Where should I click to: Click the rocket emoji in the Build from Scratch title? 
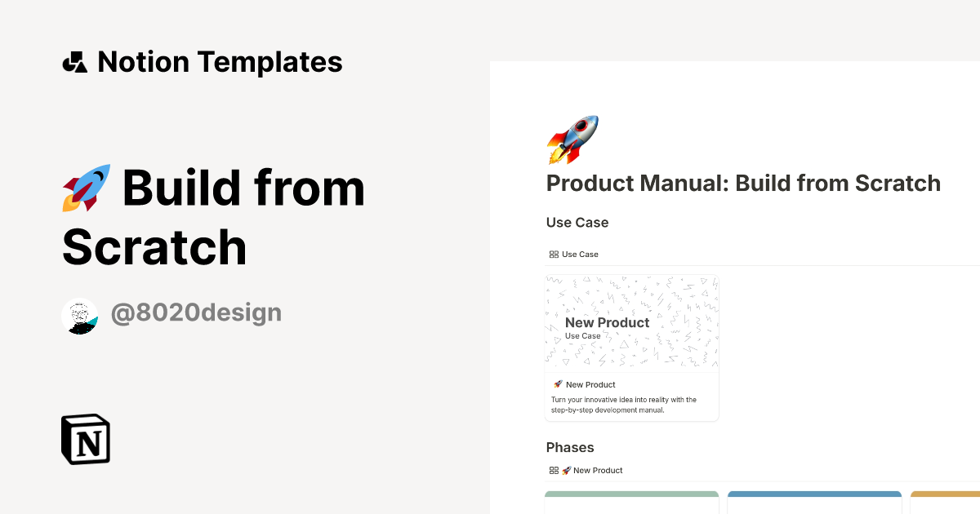85,188
